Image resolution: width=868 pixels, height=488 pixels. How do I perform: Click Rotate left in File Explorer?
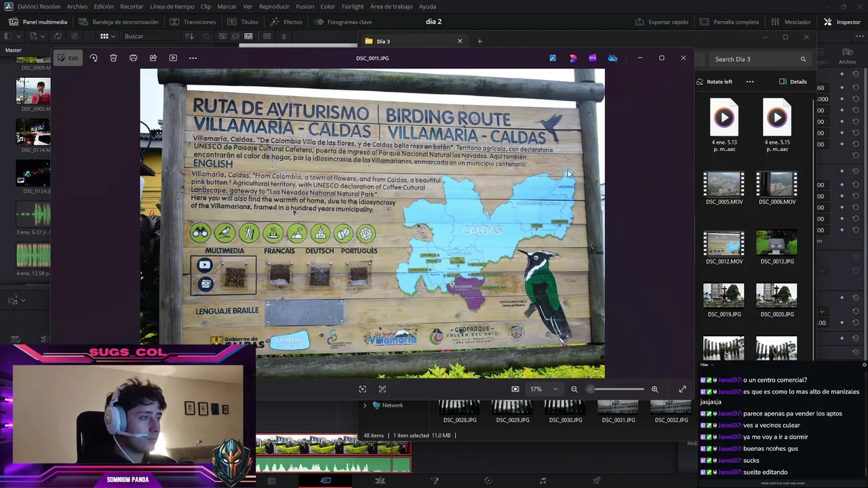(715, 81)
